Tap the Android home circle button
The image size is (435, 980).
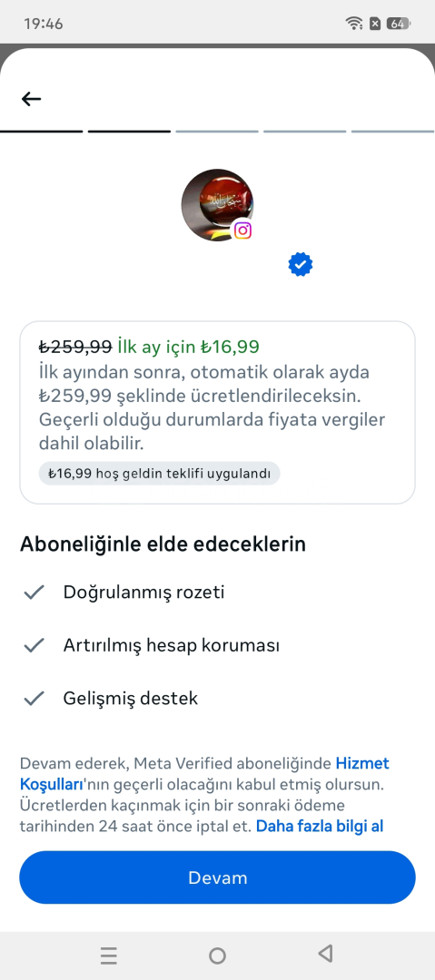pos(217,955)
